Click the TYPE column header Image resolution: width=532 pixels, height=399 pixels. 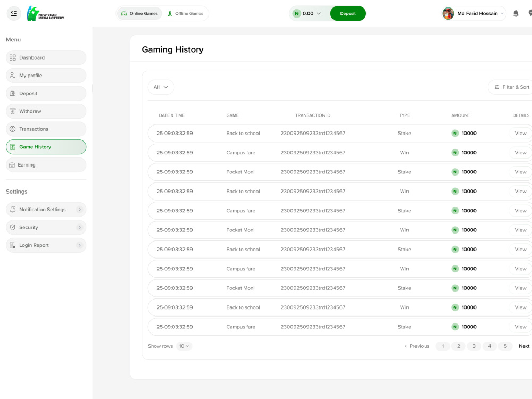[404, 115]
